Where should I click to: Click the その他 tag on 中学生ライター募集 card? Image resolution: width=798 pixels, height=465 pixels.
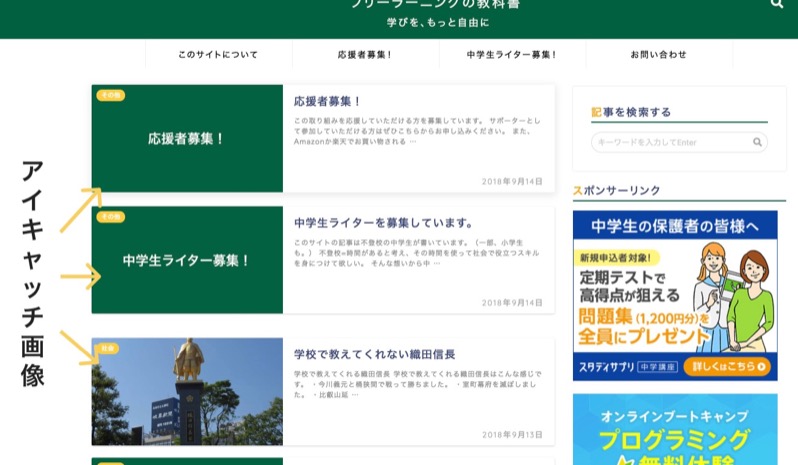tap(110, 217)
